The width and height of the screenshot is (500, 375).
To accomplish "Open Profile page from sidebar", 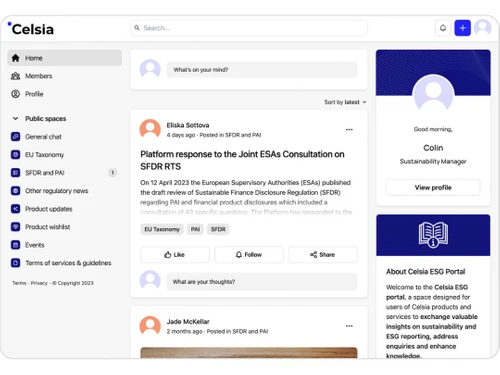I will point(65,94).
